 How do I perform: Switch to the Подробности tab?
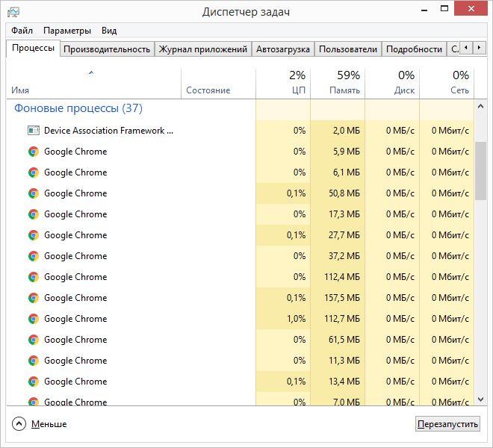point(414,49)
